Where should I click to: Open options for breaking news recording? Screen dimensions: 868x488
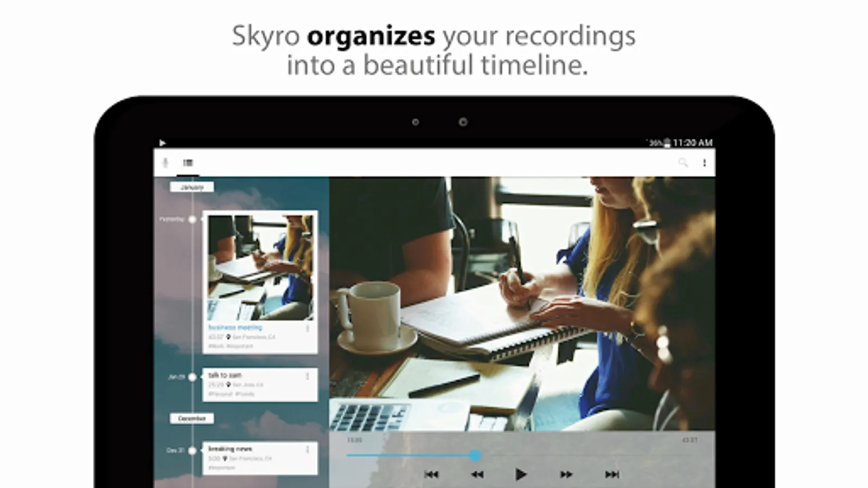point(308,450)
